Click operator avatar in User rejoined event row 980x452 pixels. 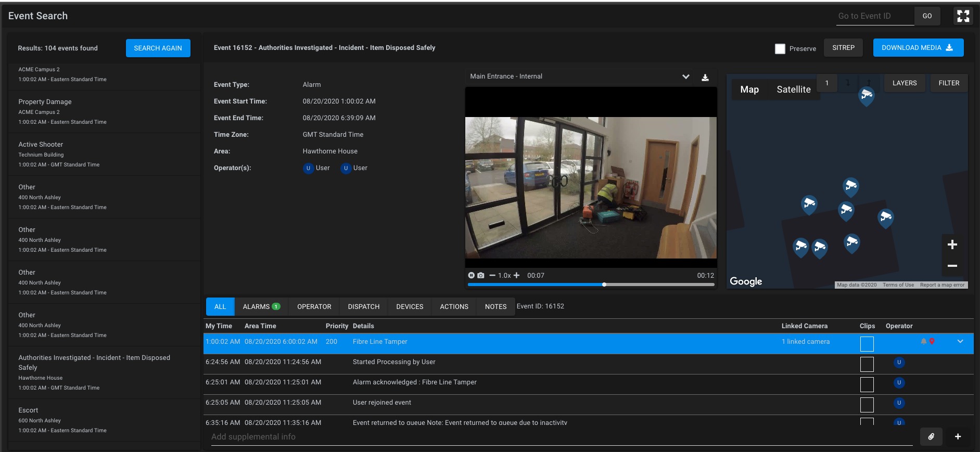click(899, 403)
